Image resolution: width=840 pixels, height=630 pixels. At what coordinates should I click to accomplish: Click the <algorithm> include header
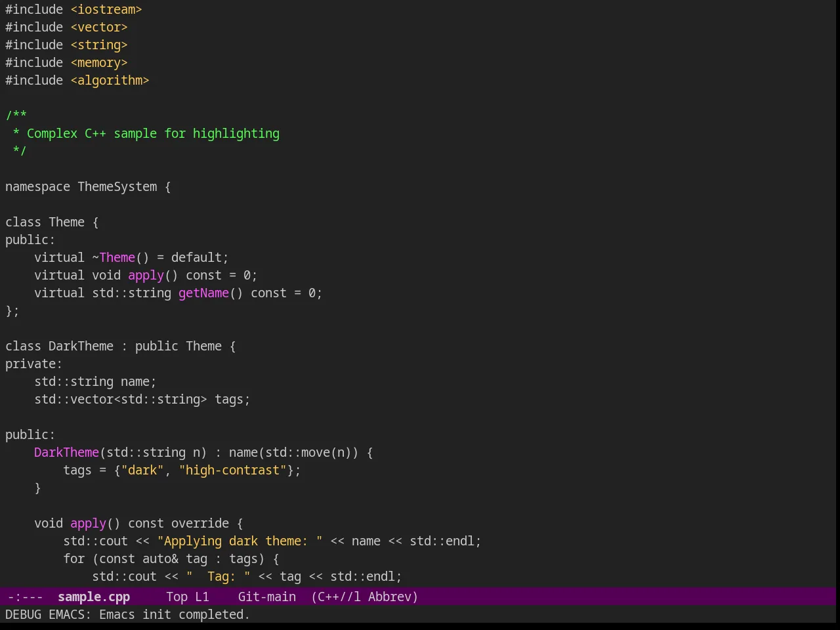[110, 80]
